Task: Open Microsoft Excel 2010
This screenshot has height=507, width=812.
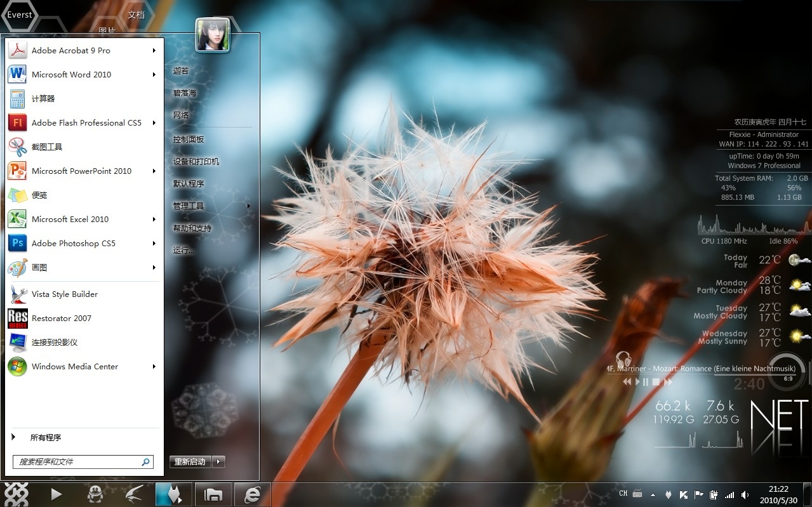Action: [x=71, y=219]
